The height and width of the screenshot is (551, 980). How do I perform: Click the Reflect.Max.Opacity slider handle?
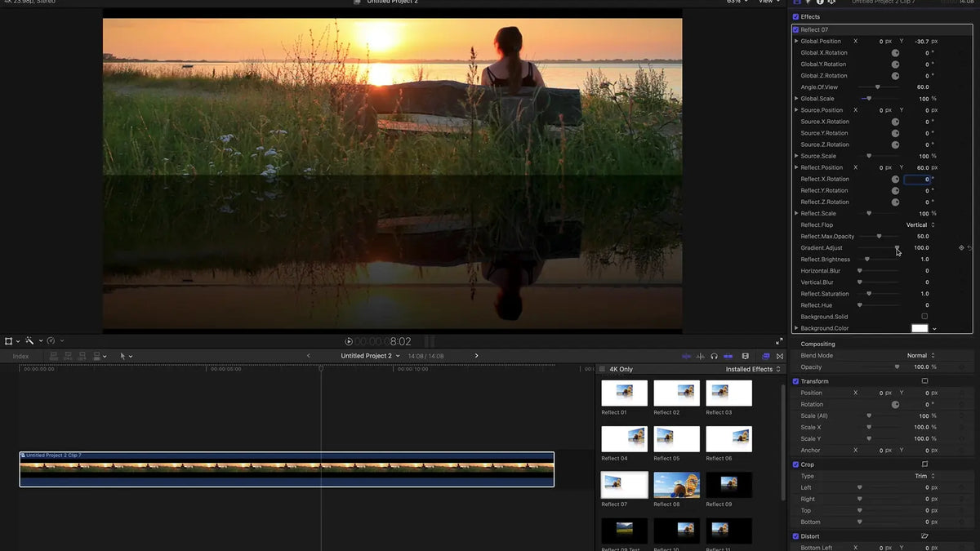tap(879, 237)
